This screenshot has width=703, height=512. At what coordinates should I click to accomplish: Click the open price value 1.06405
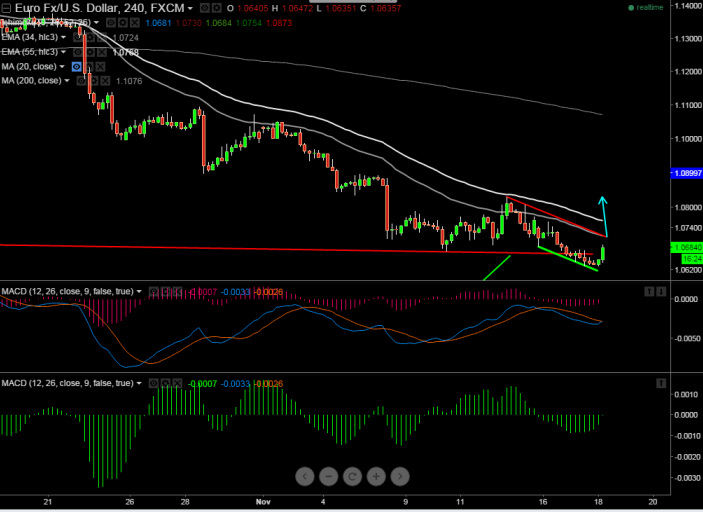(x=252, y=9)
